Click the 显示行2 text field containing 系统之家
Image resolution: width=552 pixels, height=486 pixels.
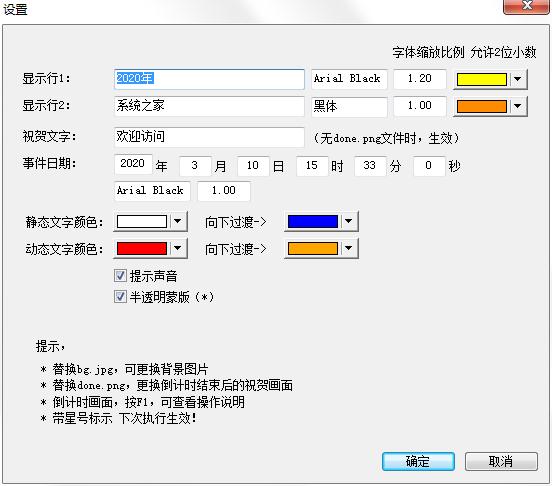pos(209,106)
